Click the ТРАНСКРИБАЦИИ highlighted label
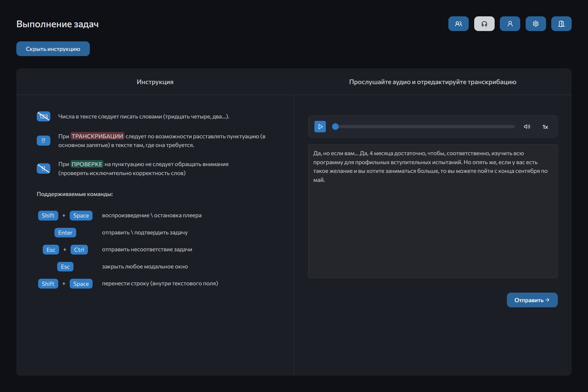Screen dimensions: 588x392 [x=97, y=136]
